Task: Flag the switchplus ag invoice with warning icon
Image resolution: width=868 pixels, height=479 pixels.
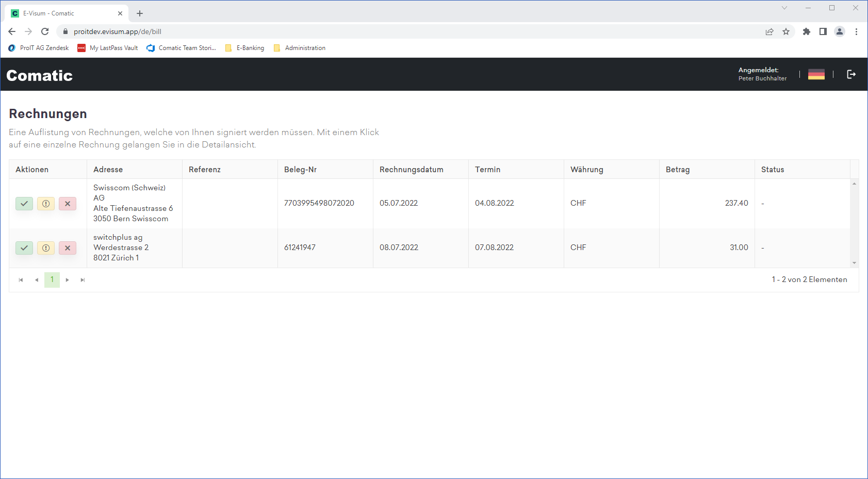Action: click(46, 248)
